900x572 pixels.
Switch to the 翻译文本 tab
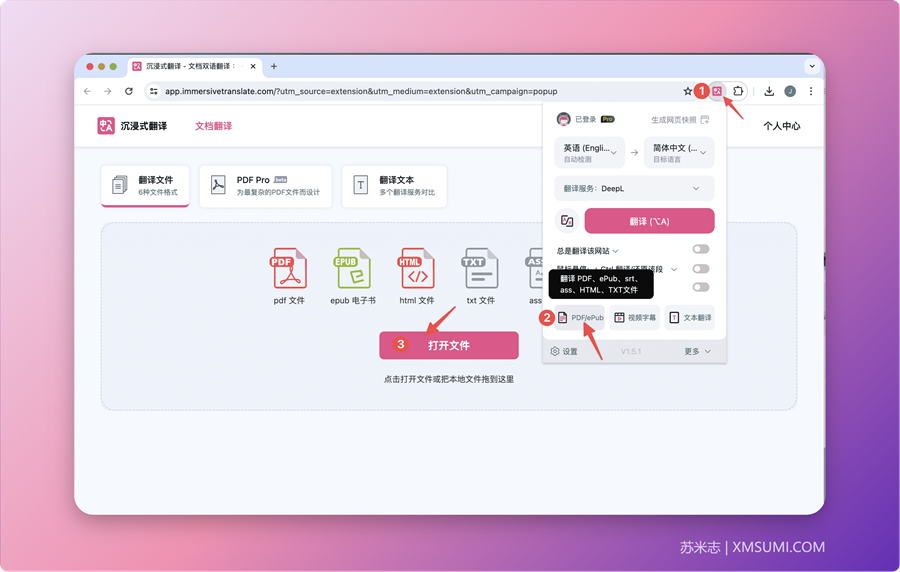(x=394, y=186)
